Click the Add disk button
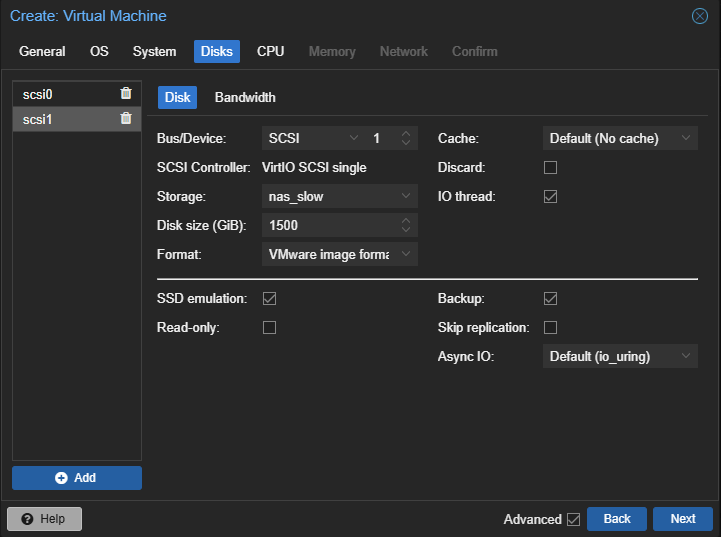Screen dimensions: 721x537 pyautogui.click(x=77, y=478)
